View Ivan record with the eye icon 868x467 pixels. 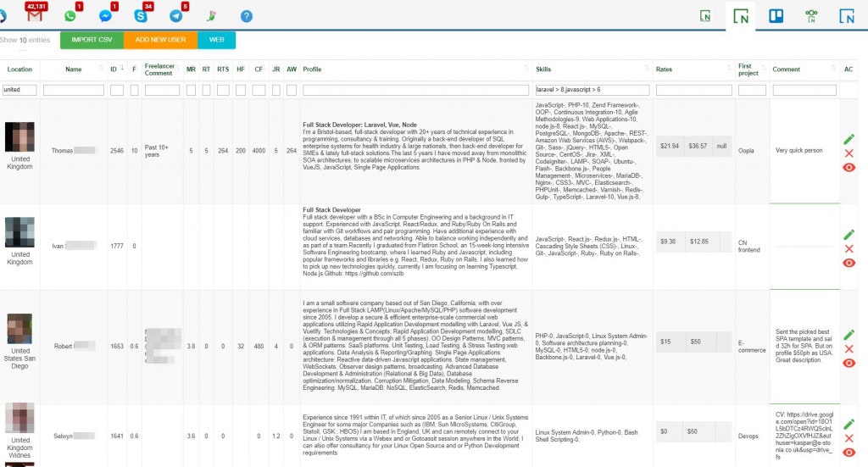coord(849,263)
